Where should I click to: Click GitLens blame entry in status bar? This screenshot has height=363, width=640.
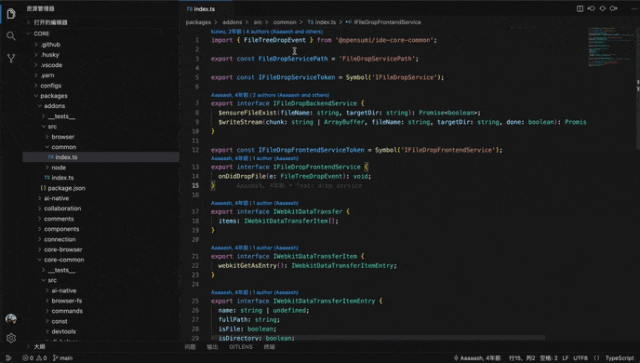point(477,358)
